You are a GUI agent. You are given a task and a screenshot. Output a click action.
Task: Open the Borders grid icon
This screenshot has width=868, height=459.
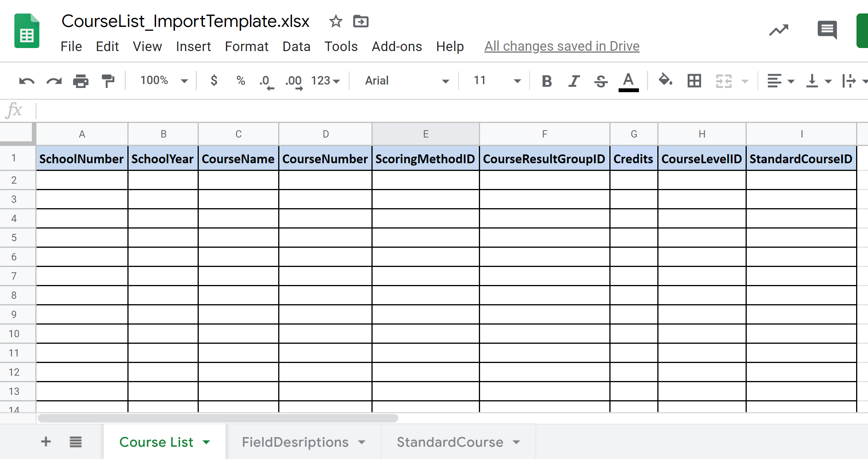694,81
